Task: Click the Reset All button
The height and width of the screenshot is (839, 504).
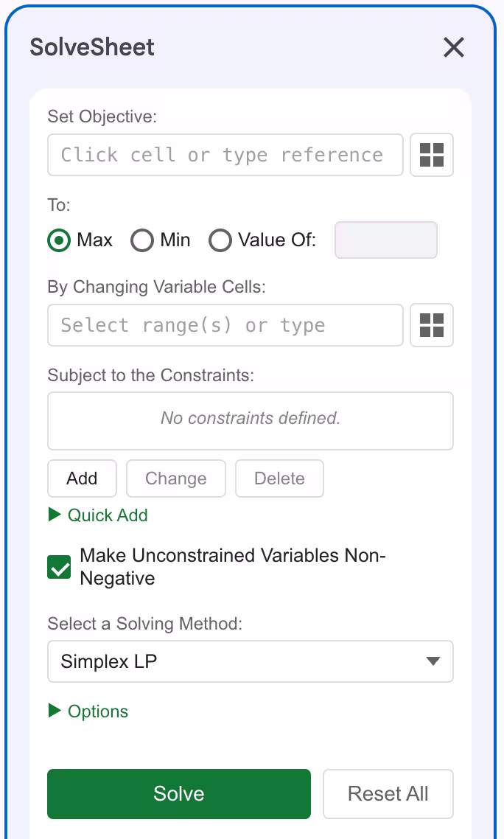Action: coord(388,794)
